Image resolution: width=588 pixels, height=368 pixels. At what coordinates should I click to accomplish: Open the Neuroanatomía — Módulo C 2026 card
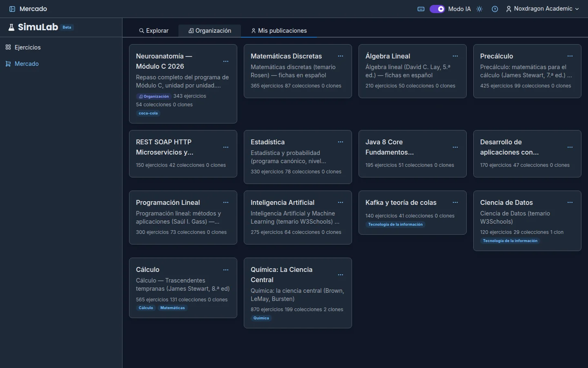183,84
